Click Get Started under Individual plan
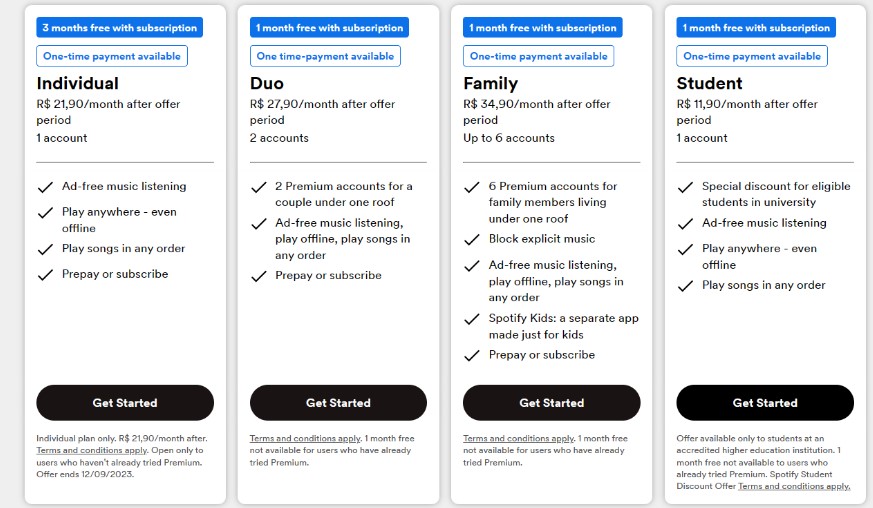873x508 pixels. click(x=125, y=403)
